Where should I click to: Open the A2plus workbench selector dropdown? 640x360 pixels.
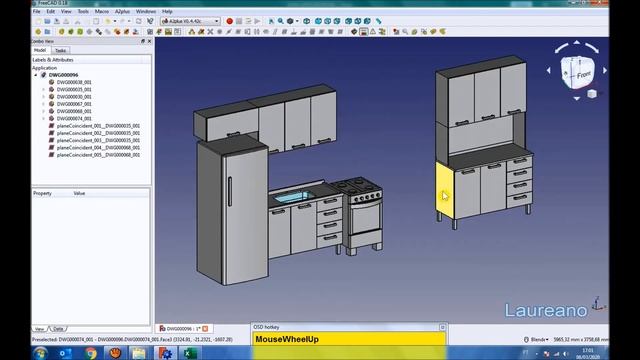tap(190, 21)
